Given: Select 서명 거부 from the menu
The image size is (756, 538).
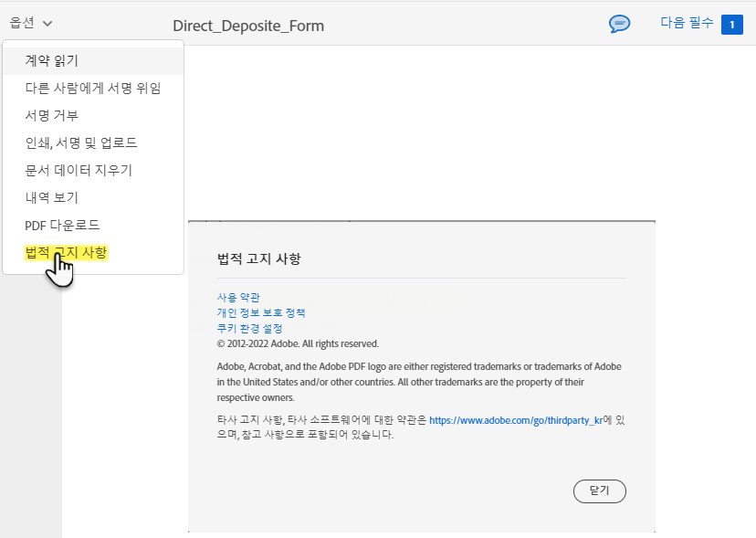Looking at the screenshot, I should (50, 114).
